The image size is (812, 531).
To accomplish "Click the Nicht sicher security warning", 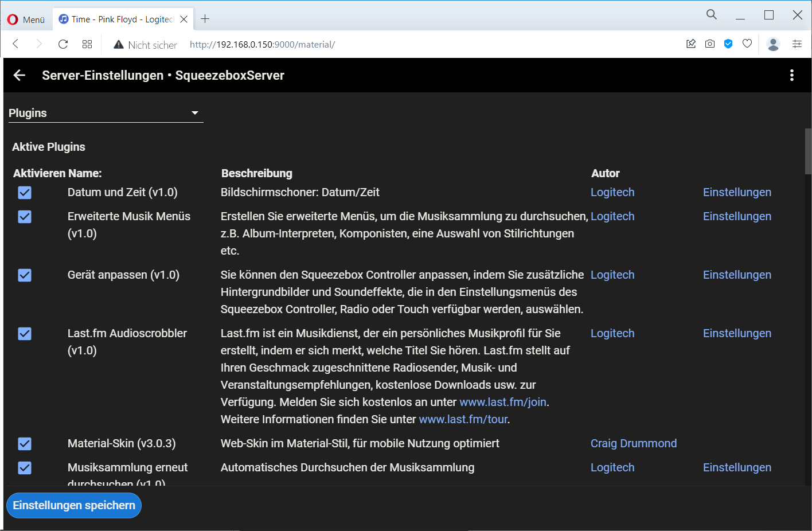I will click(x=146, y=45).
